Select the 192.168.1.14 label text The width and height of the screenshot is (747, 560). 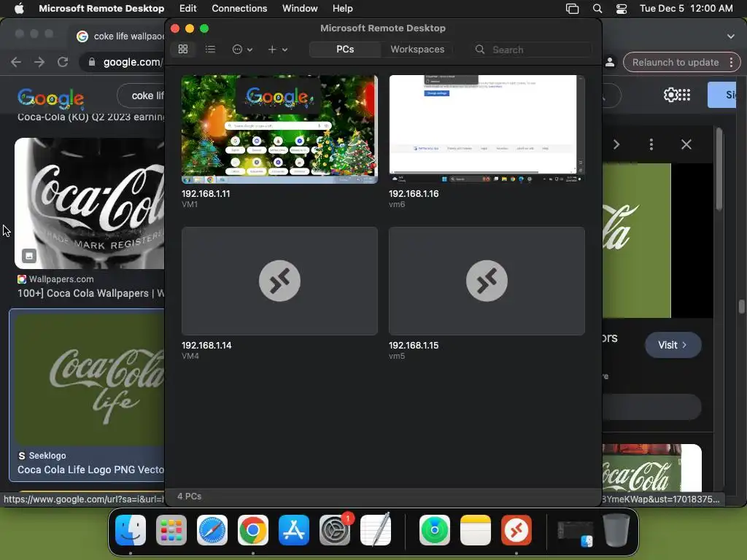(206, 345)
